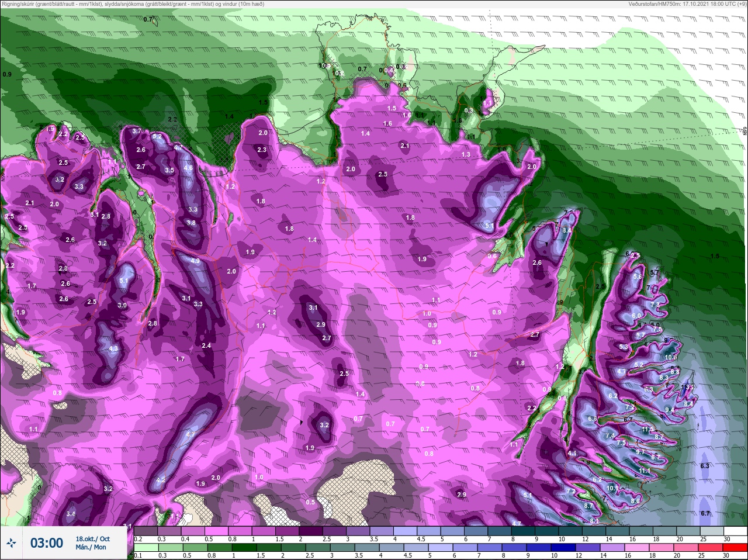Click the 03:00 forecast time display
The width and height of the screenshot is (748, 560).
(47, 543)
